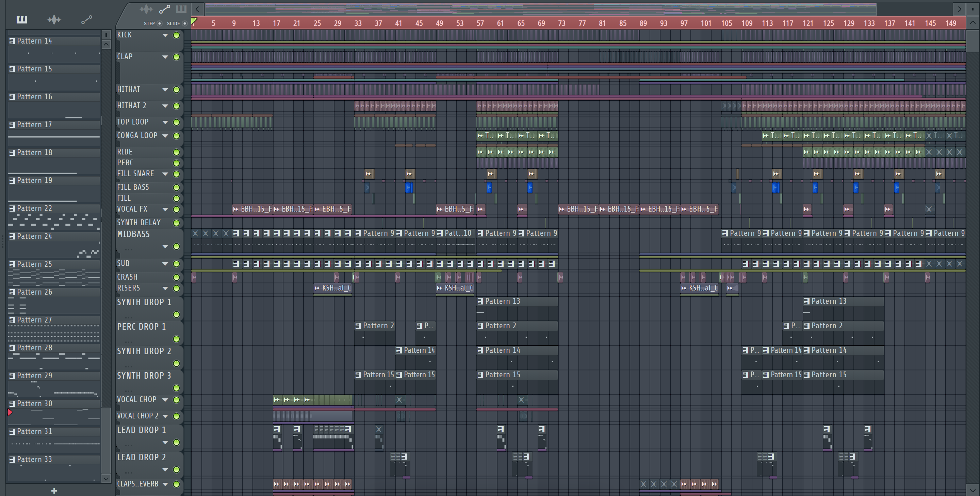Open TOP LOOP track dropdown arrow
This screenshot has width=980, height=496.
tap(165, 122)
